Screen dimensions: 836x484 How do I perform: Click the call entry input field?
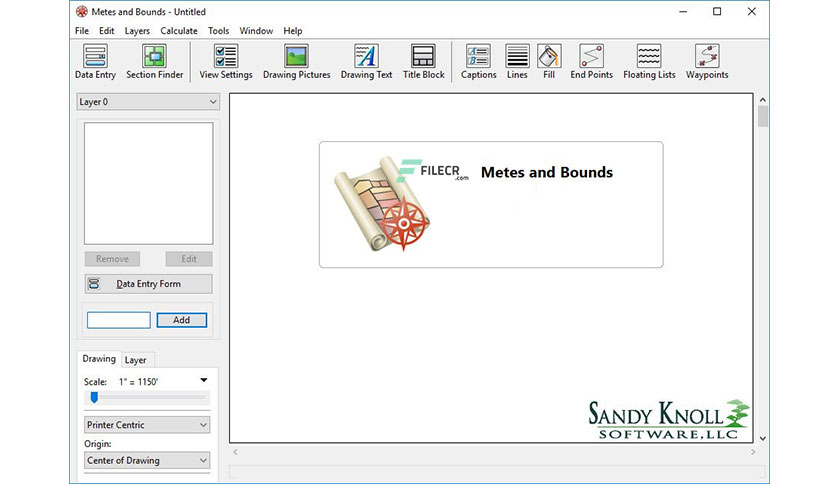[119, 320]
